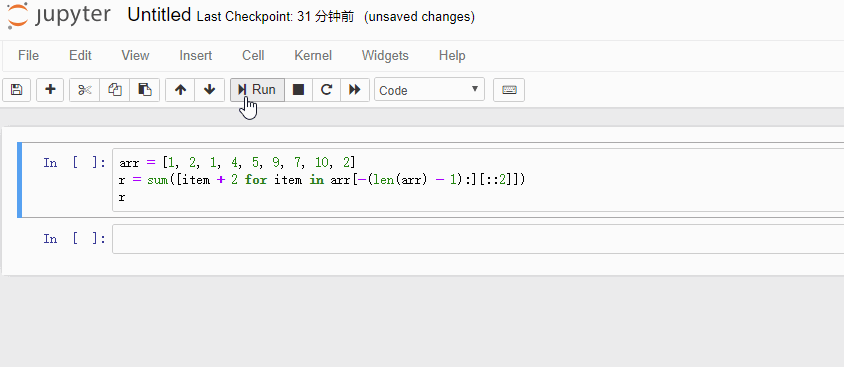
Task: Open the Edit menu
Action: coord(80,55)
